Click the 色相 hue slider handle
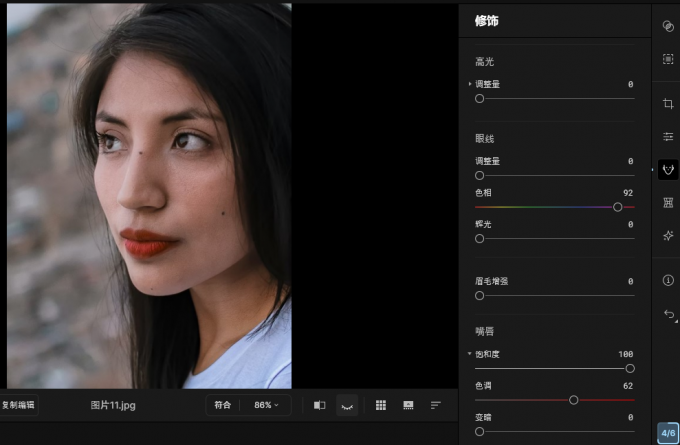Viewport: 680px width, 445px height. coord(618,207)
